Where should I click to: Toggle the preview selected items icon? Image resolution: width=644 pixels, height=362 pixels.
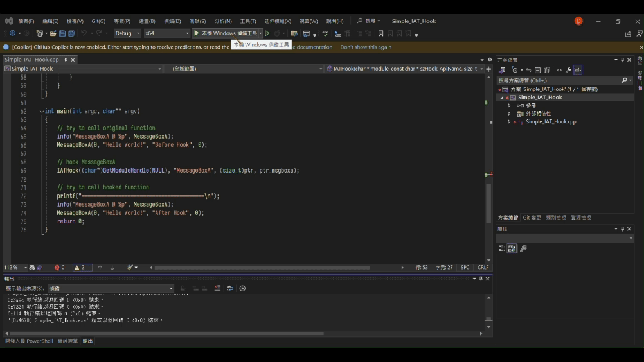click(x=578, y=70)
